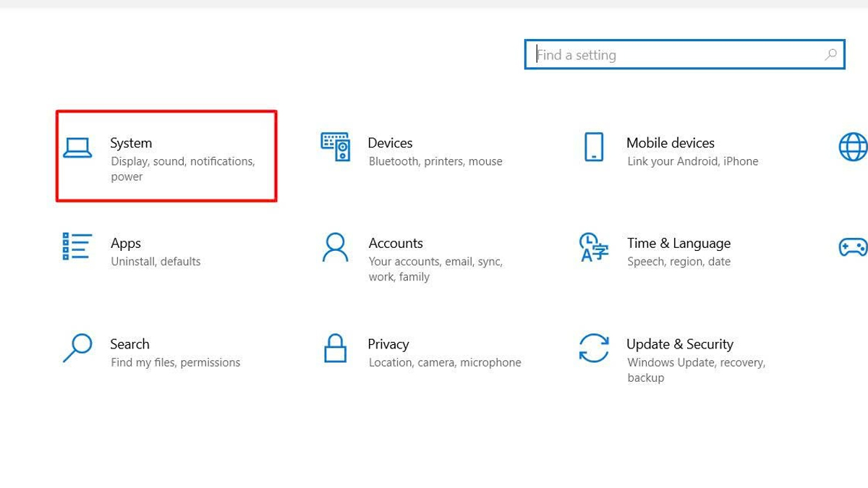
Task: Click the 'Speech, region, date' description
Action: pyautogui.click(x=679, y=262)
